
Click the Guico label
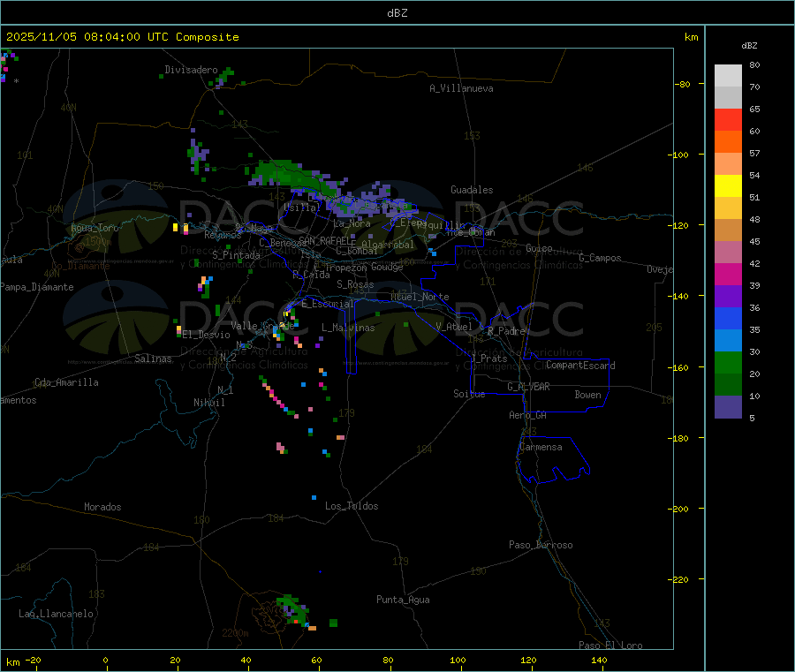pyautogui.click(x=539, y=248)
